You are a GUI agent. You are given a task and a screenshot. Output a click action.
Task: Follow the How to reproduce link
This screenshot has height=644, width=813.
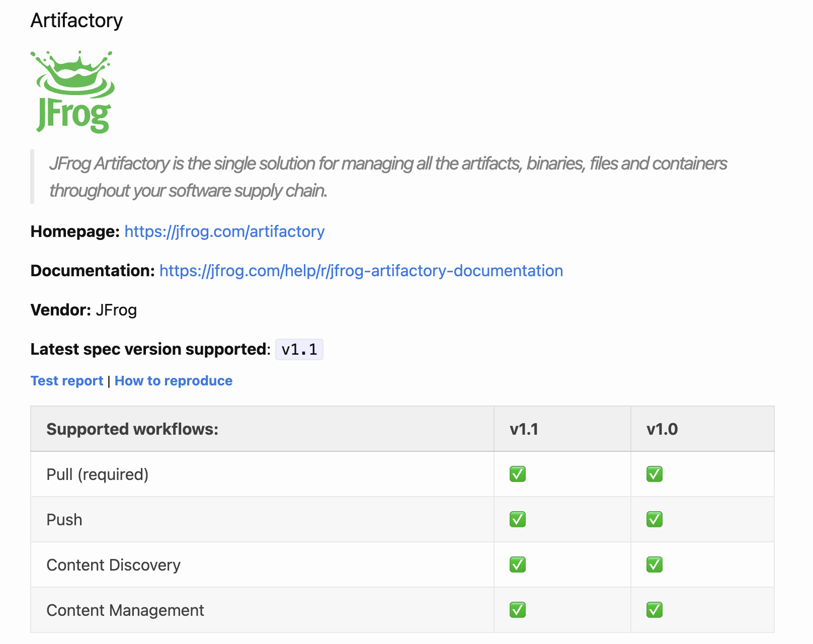click(x=174, y=381)
